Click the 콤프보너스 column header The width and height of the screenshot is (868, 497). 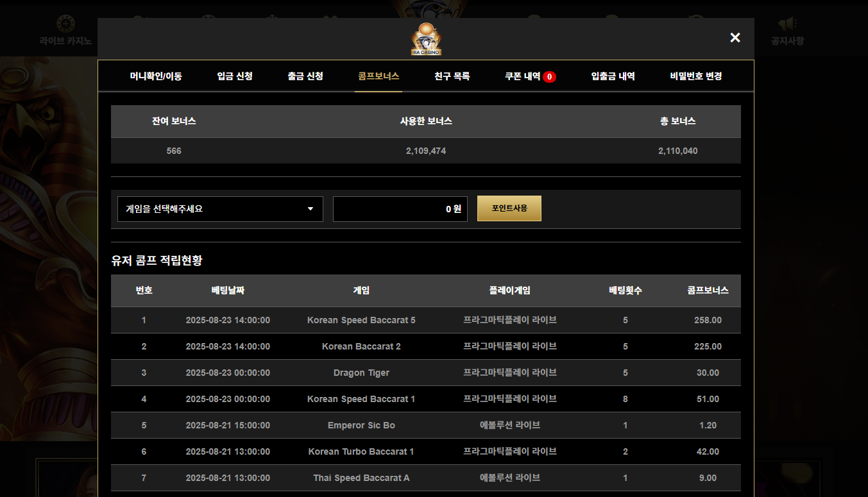click(708, 290)
